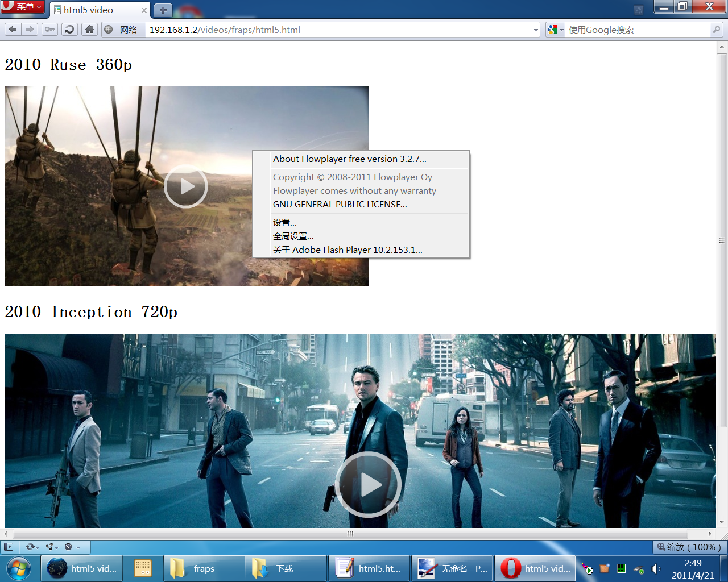Open the Opera Link sync dropdown
Image resolution: width=728 pixels, height=582 pixels.
[x=32, y=547]
